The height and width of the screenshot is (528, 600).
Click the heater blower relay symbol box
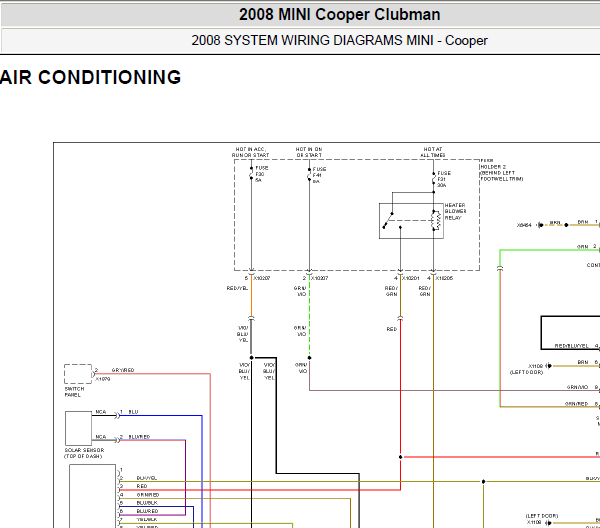[x=411, y=221]
